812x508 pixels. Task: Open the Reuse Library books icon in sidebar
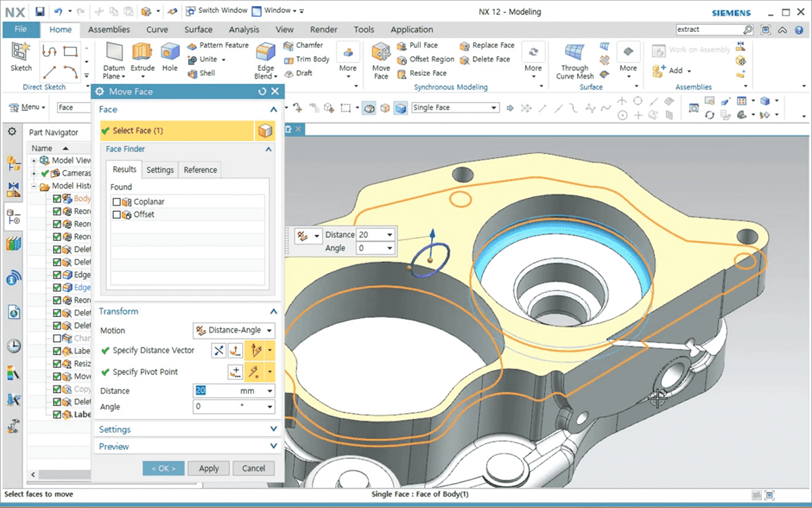pyautogui.click(x=14, y=242)
